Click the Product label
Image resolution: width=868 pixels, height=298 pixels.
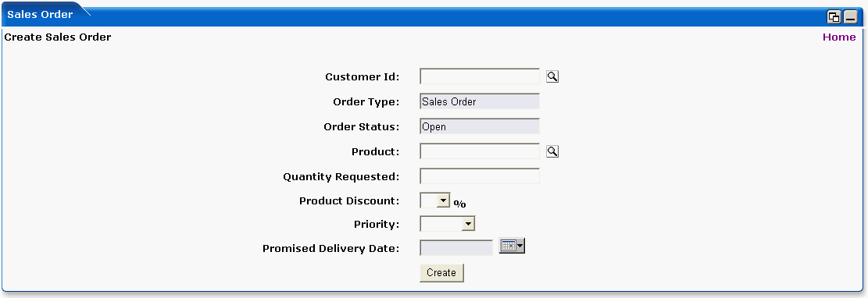click(375, 151)
